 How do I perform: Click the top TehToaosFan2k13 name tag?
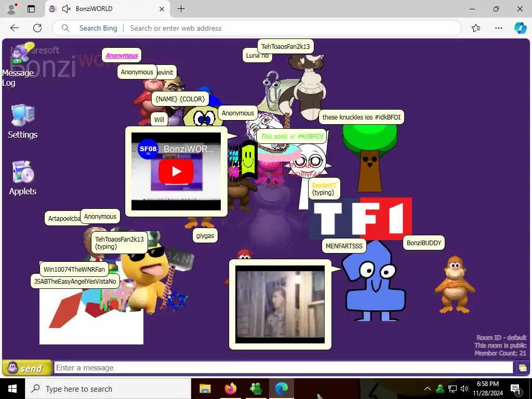[285, 46]
